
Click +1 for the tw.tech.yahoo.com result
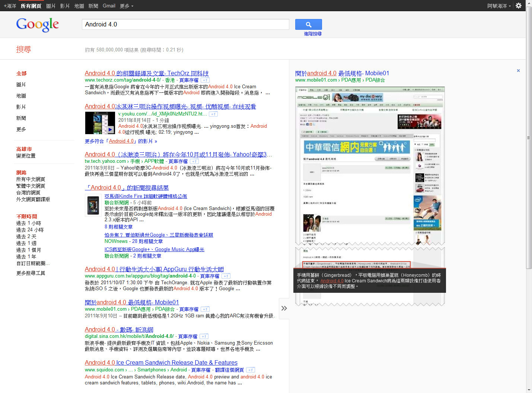(x=194, y=161)
